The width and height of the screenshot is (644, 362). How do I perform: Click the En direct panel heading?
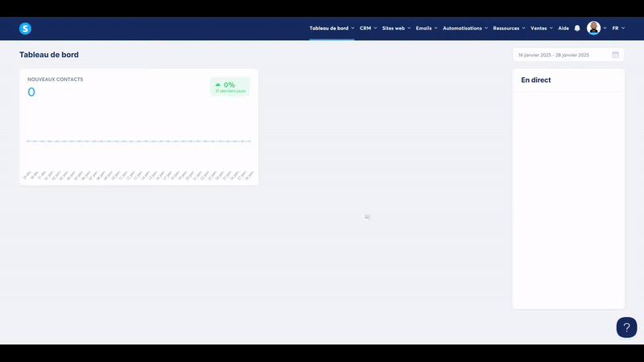point(535,80)
